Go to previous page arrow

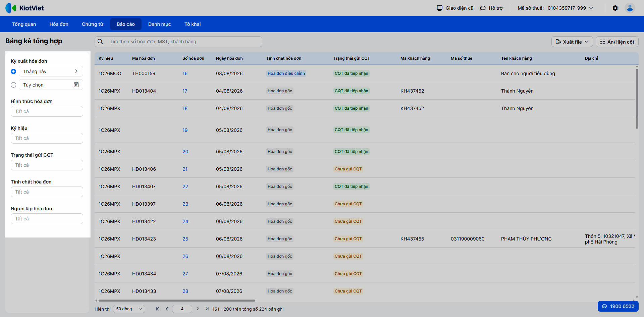(x=167, y=309)
